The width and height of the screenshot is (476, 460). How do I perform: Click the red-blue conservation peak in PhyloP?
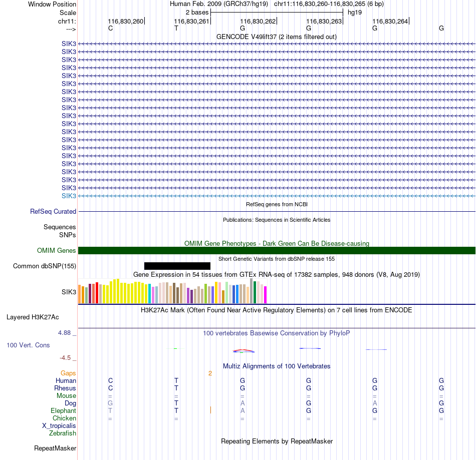pyautogui.click(x=244, y=351)
